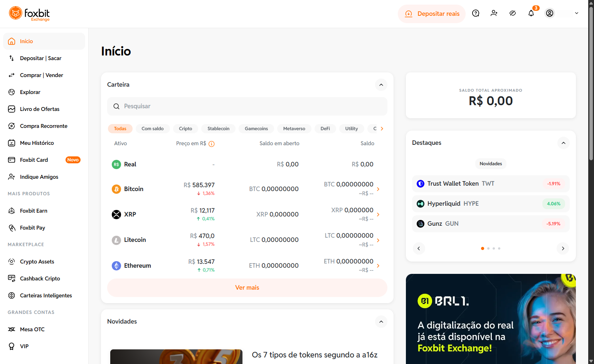Open Depositar | Sacar menu item
The height and width of the screenshot is (364, 594).
click(x=44, y=58)
